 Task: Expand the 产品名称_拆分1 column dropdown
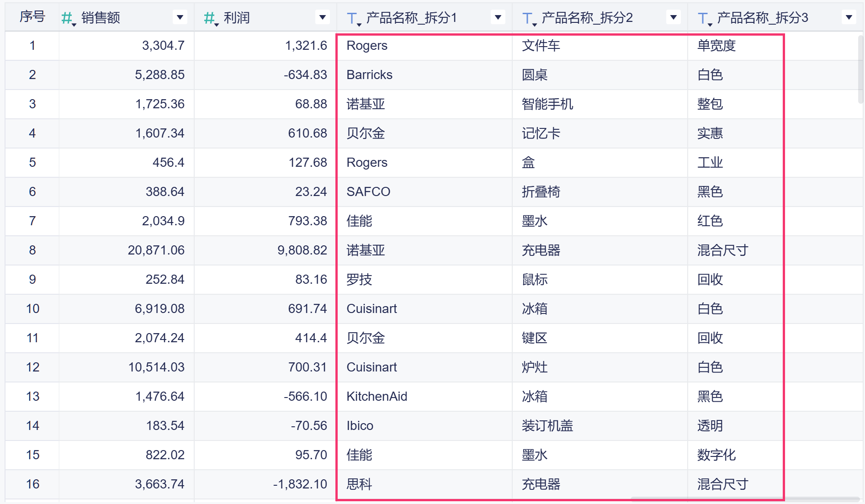(498, 17)
